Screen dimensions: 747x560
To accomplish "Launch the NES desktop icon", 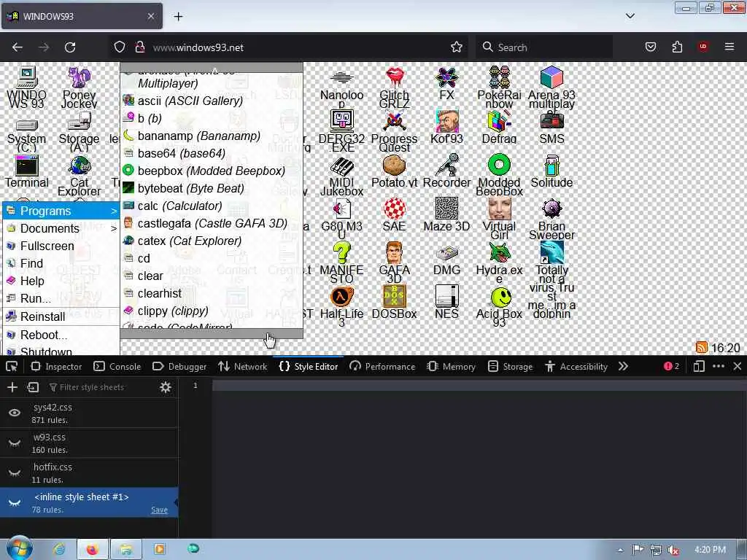I will point(447,303).
